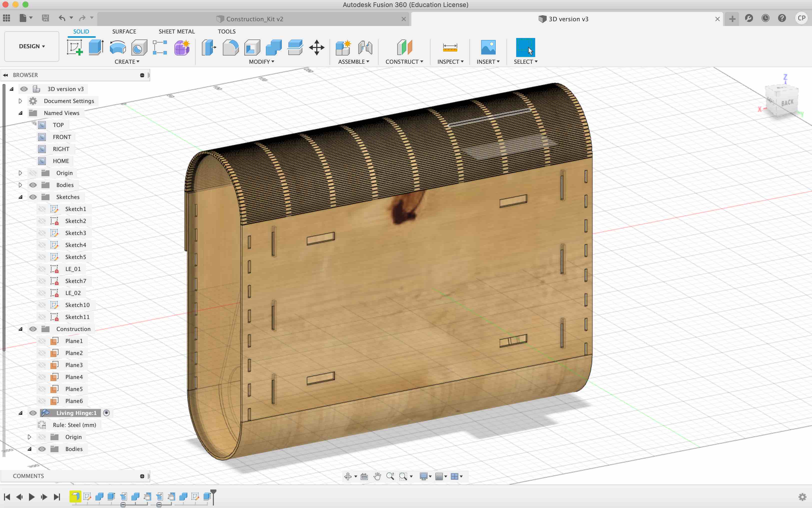
Task: Play the timeline
Action: [31, 497]
